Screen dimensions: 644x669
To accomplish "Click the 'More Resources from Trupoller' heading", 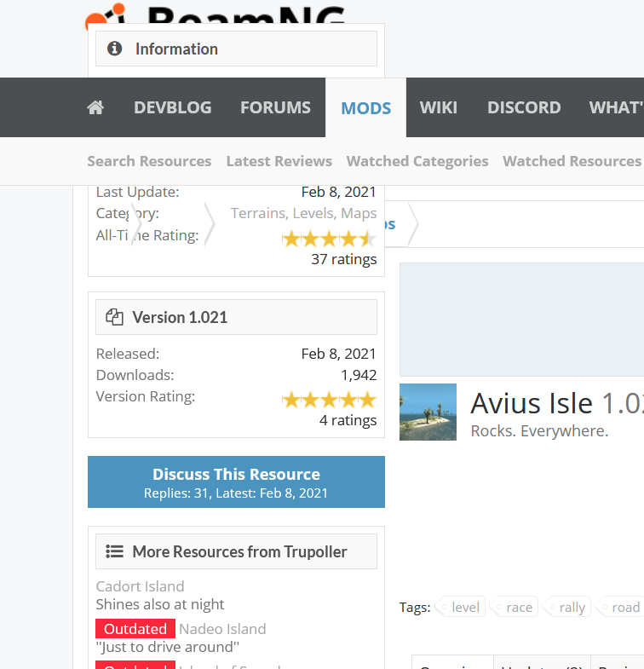I will pos(239,551).
